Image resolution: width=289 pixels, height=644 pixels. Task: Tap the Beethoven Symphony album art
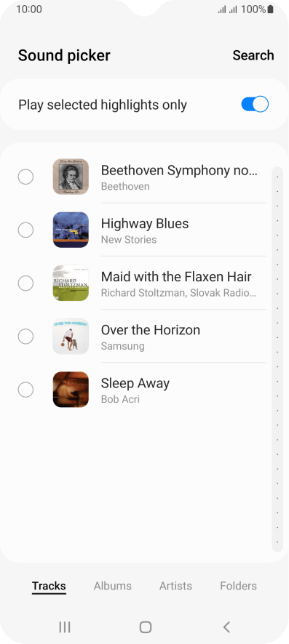71,177
